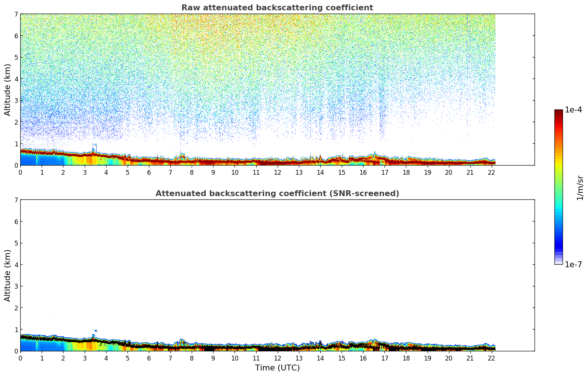The height and width of the screenshot is (376, 588).
Task: Click the '1e-7' colorbar label
Action: (x=573, y=265)
